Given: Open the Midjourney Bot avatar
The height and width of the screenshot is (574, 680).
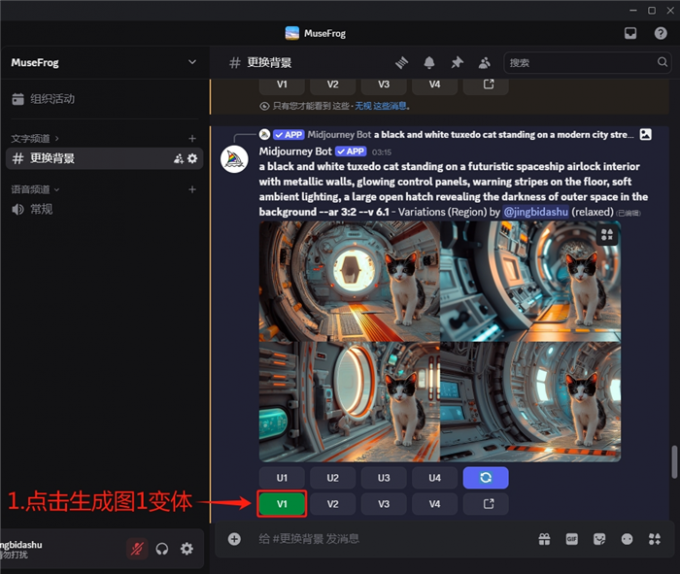Looking at the screenshot, I should pyautogui.click(x=234, y=159).
